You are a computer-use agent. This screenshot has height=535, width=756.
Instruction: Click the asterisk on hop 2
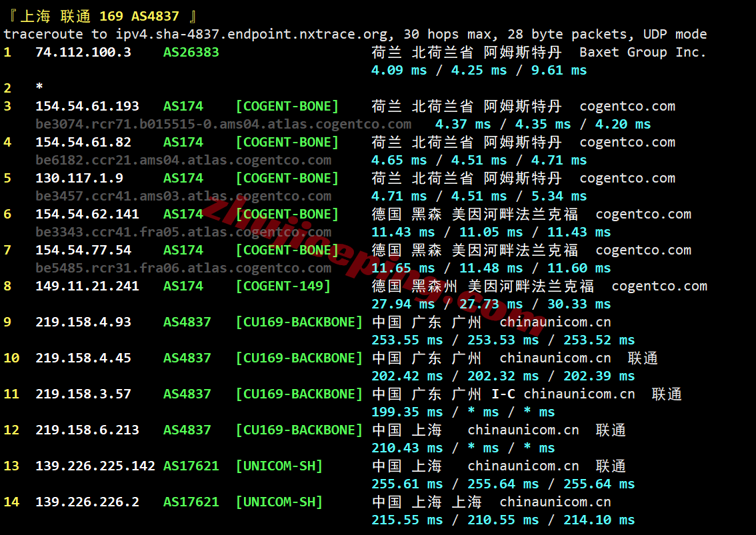39,87
